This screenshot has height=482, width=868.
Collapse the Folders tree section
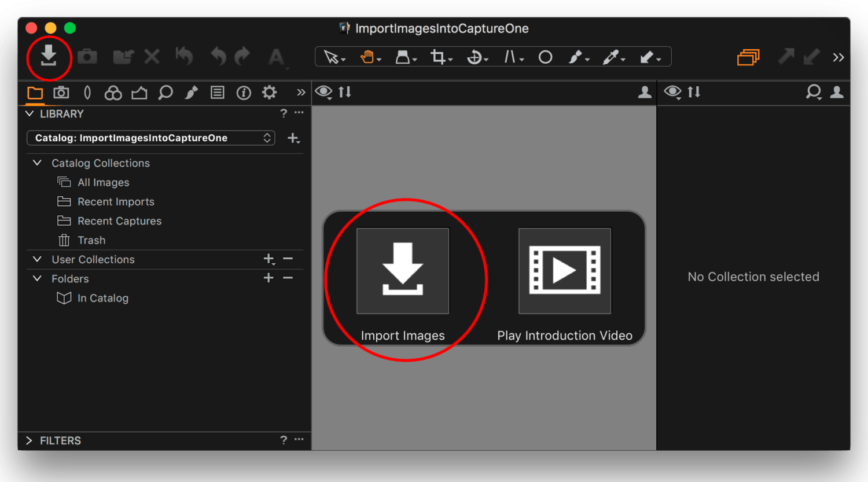click(37, 278)
